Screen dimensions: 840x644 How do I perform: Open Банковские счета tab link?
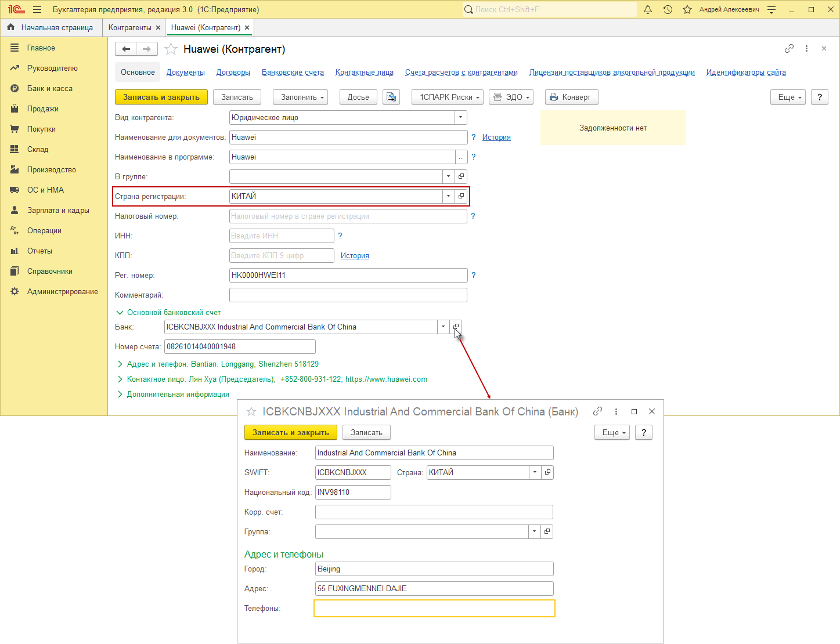coord(293,73)
